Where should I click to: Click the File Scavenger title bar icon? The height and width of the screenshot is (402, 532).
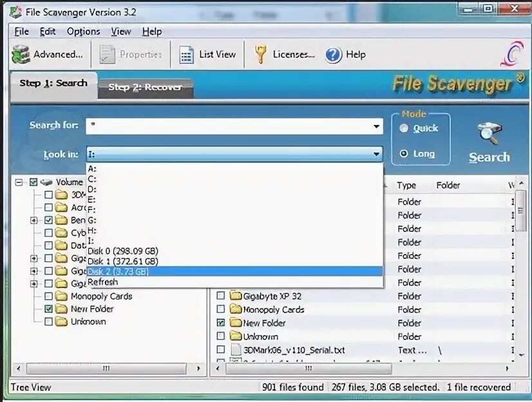[15, 12]
